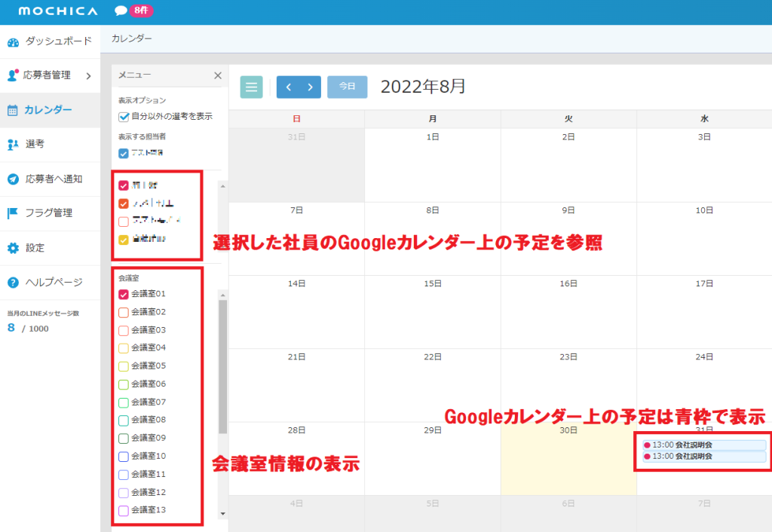Expand the 応募者管理 submenu arrow
This screenshot has height=532, width=772.
click(88, 75)
